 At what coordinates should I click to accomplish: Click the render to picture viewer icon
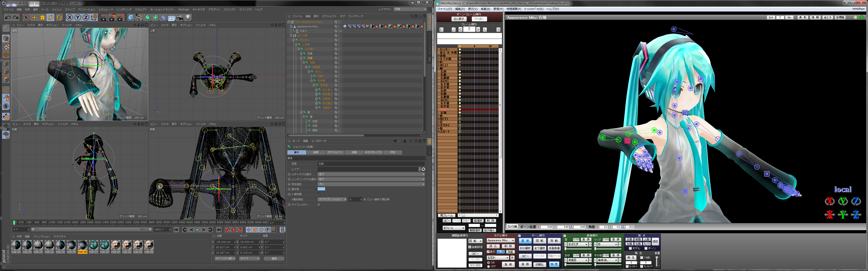(x=112, y=18)
